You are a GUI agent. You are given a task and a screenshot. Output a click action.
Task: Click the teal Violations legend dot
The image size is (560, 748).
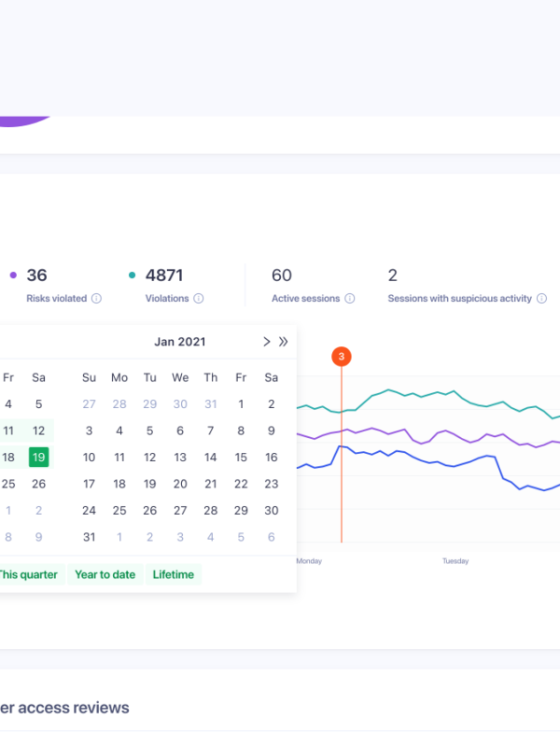click(x=132, y=275)
